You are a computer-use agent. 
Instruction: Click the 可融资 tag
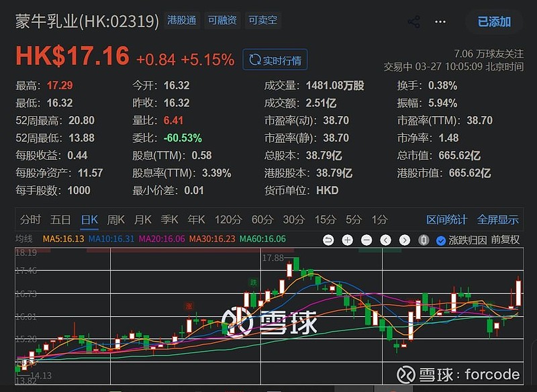(223, 20)
